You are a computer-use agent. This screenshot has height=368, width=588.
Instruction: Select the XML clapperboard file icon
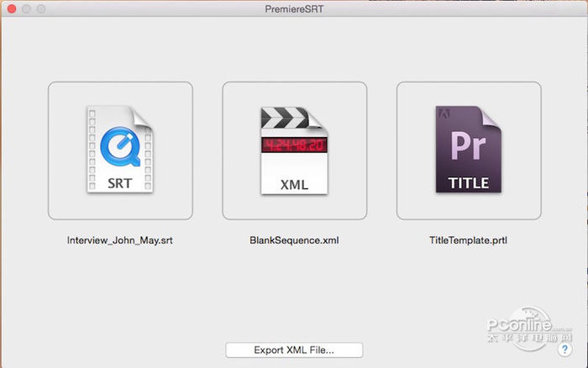pos(294,150)
